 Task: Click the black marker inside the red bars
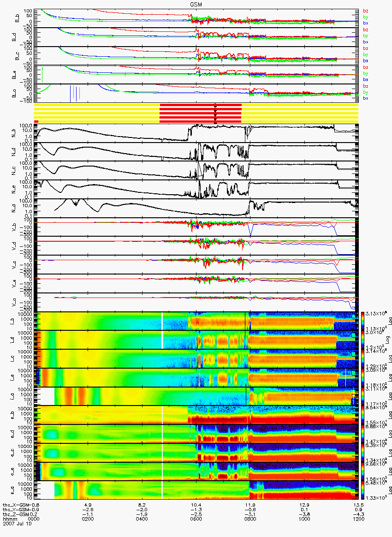(215, 113)
